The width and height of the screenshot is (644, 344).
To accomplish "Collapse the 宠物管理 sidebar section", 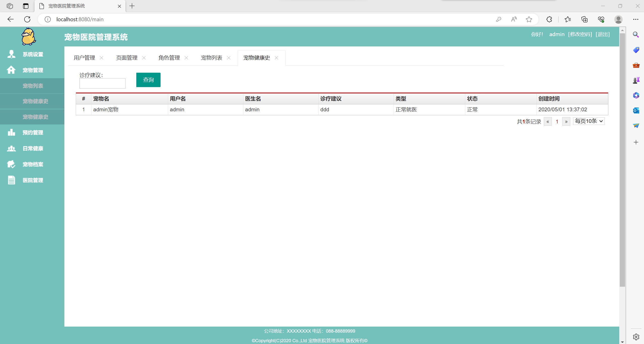I will [x=33, y=70].
